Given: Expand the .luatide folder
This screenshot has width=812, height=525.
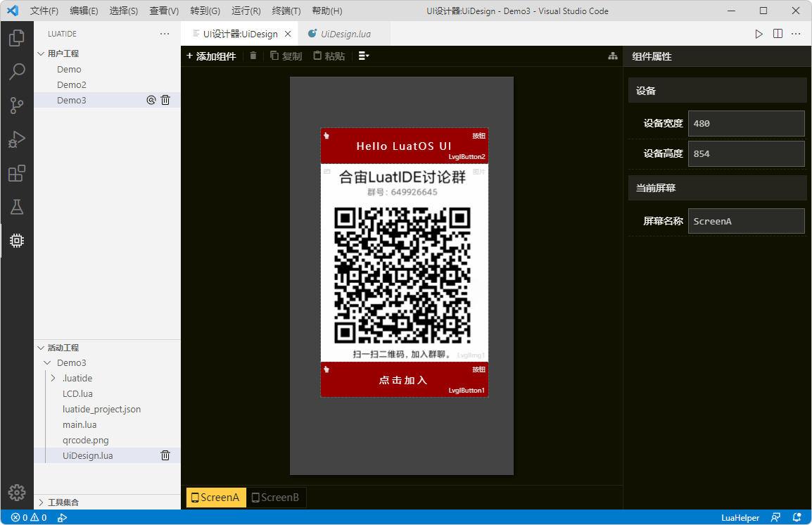Looking at the screenshot, I should (x=53, y=378).
